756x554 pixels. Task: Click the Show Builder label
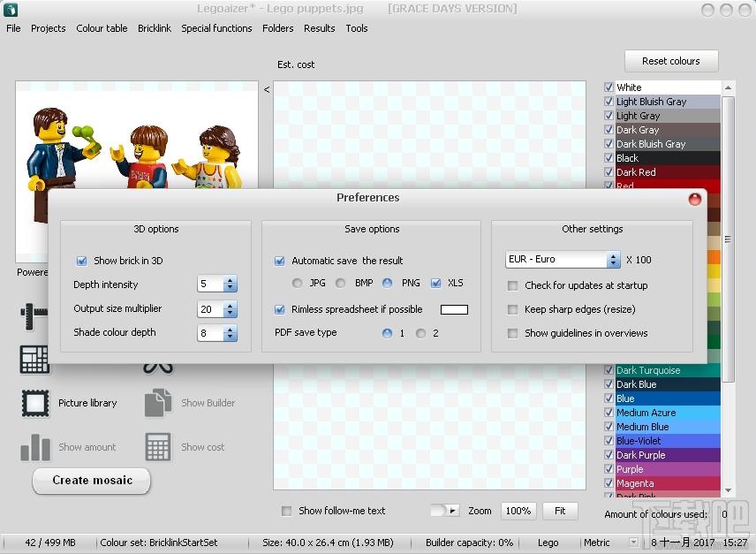click(208, 403)
